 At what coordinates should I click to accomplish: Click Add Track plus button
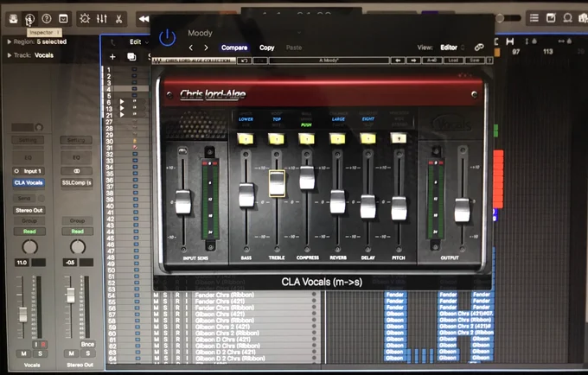(112, 56)
